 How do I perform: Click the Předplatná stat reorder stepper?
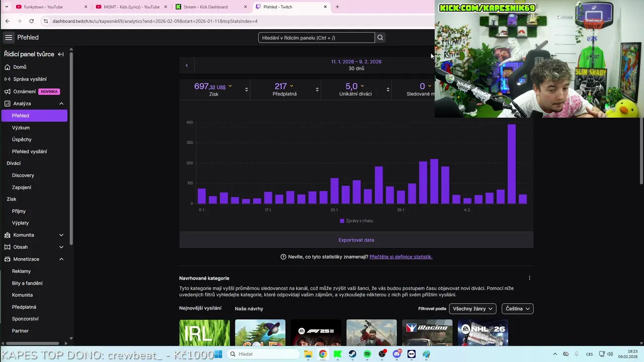317,89
